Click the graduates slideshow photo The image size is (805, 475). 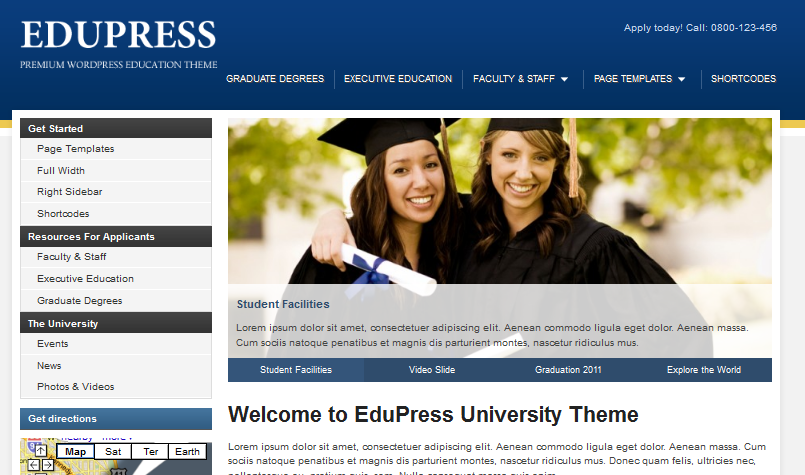pos(500,201)
